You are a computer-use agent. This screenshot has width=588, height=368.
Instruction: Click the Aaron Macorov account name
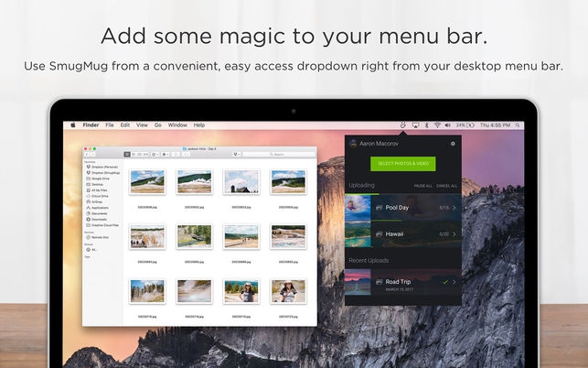coord(379,144)
